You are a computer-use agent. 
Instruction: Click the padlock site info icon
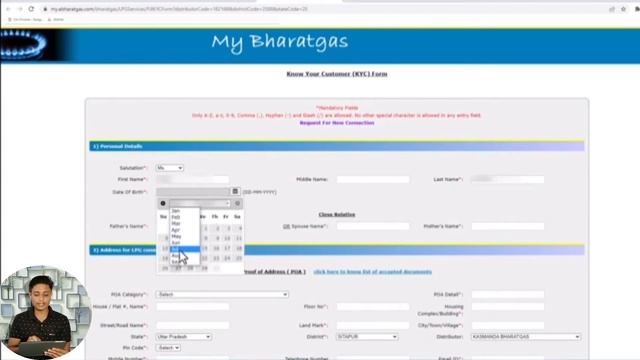(x=45, y=9)
